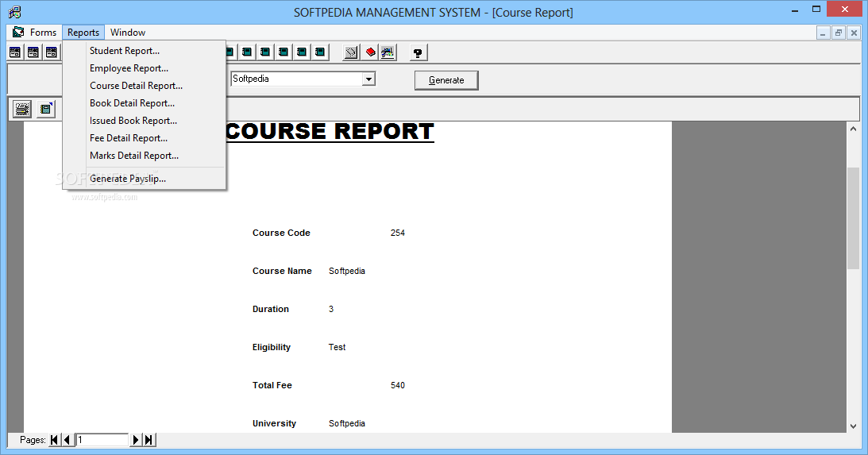Click the rightmost teal notebook report icon
The height and width of the screenshot is (455, 868).
[x=320, y=52]
